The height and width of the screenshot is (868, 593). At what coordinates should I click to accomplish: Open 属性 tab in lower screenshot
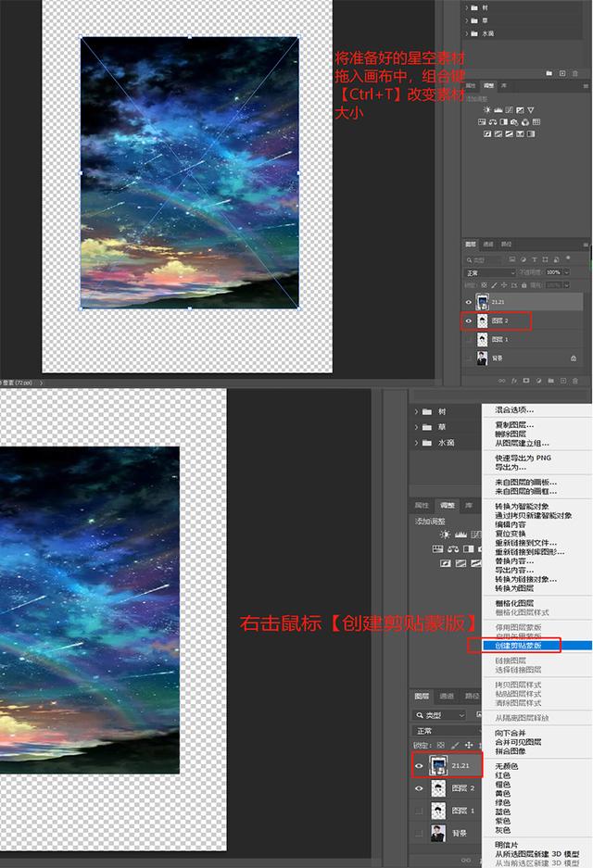click(422, 506)
